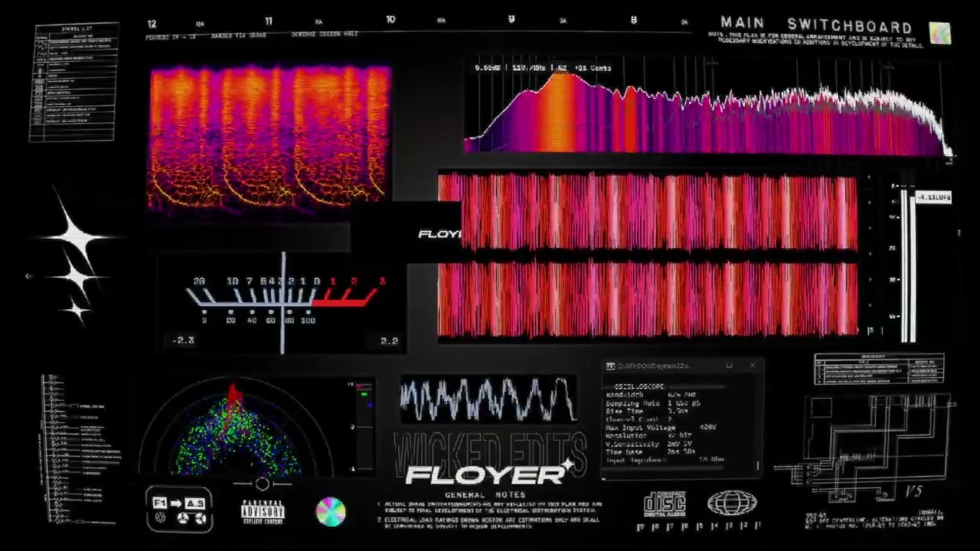
Task: Click the -2.2 value left of the VU meter
Action: click(x=184, y=341)
